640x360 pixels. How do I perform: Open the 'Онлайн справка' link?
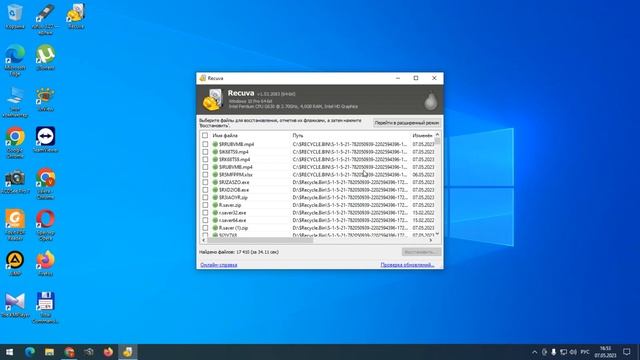(x=218, y=265)
